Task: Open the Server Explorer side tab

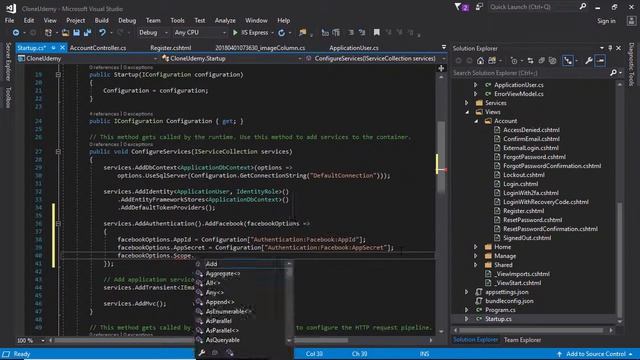Action: pyautogui.click(x=8, y=61)
